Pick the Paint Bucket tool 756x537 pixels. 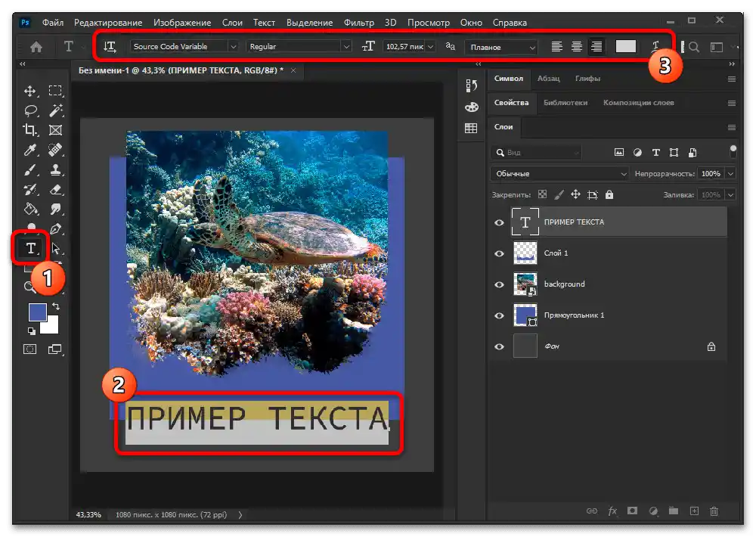point(30,209)
